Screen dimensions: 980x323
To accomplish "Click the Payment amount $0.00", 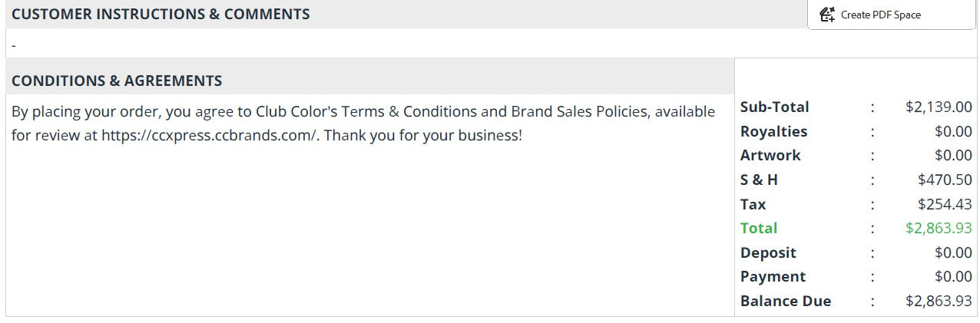I will click(953, 276).
